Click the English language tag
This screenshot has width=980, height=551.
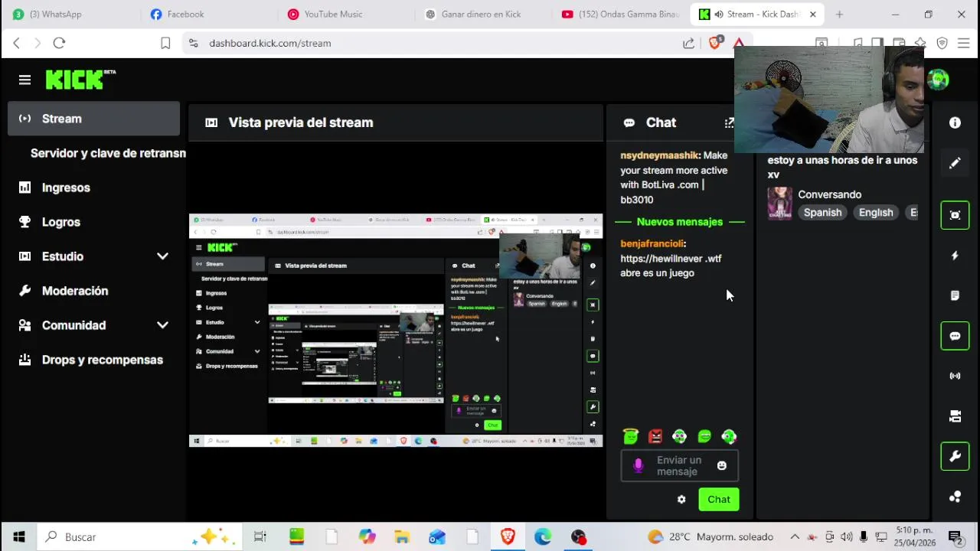click(x=876, y=213)
